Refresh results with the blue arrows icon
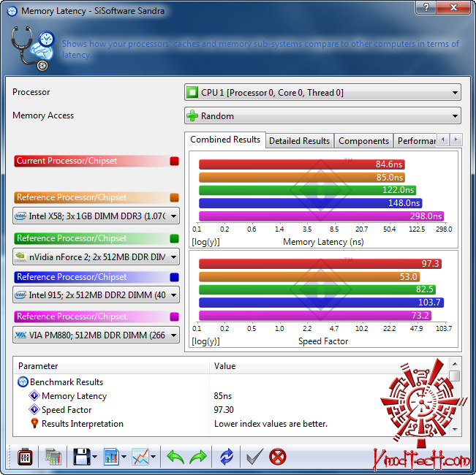This screenshot has width=476, height=475. click(227, 457)
